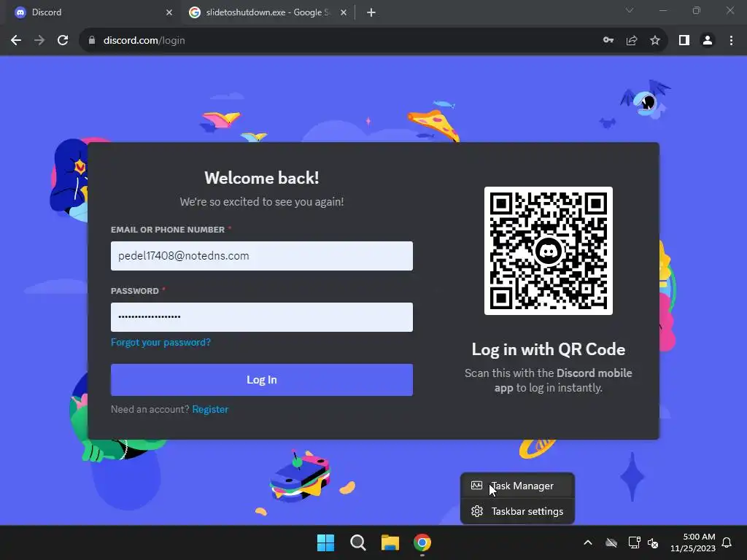Switch to slidetoshutdown.exe Google Search tab
747x560 pixels.
[x=267, y=12]
